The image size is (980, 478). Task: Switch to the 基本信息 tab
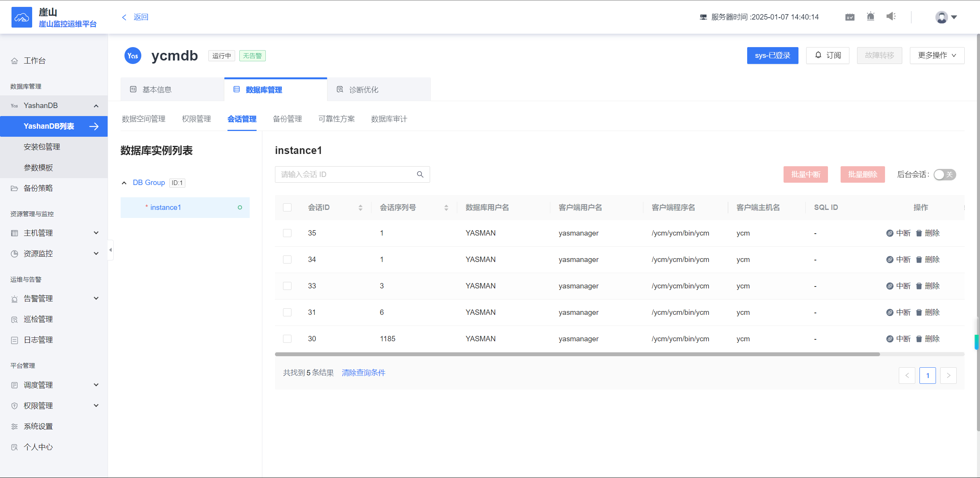click(172, 89)
